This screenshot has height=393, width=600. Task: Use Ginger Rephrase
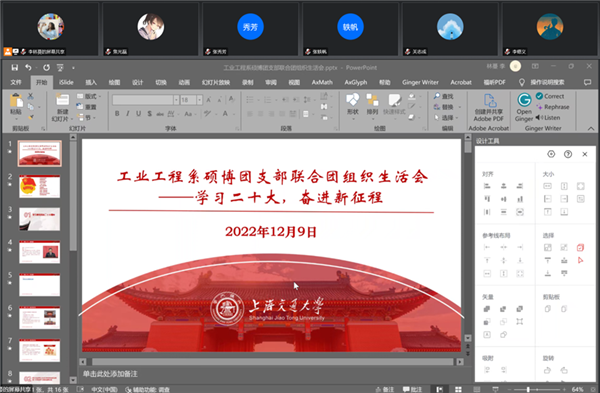click(552, 107)
